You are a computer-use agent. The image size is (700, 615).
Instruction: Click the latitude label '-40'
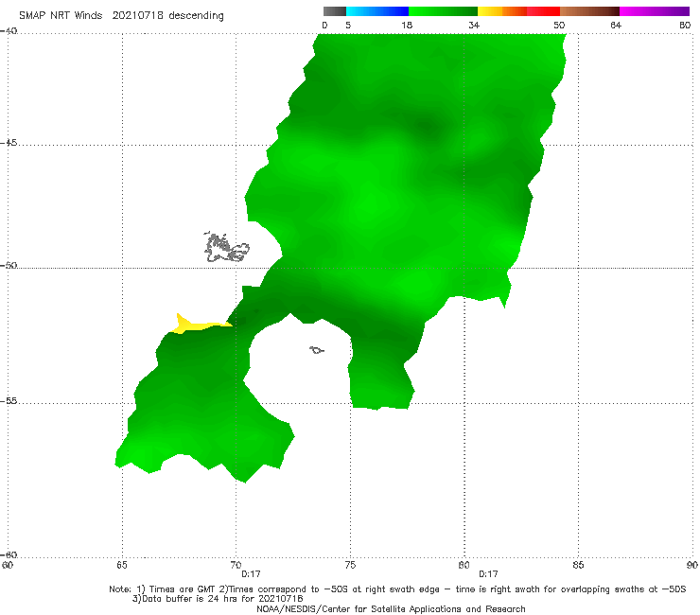[x=9, y=31]
